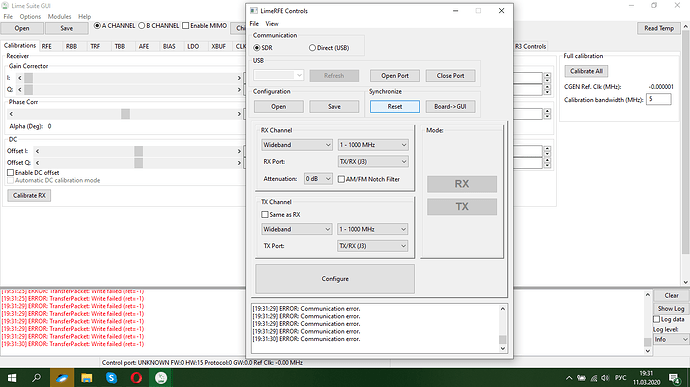
Task: Check Same as RX option
Action: 265,214
